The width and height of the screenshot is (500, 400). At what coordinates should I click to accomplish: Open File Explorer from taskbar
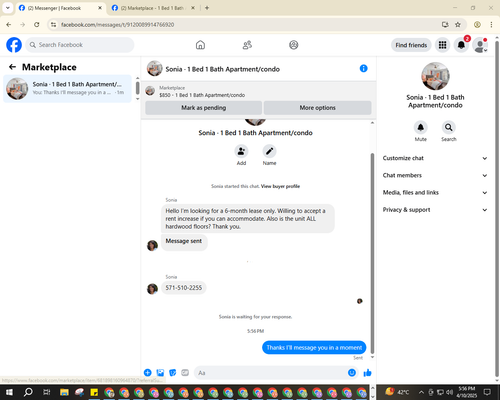[x=64, y=392]
